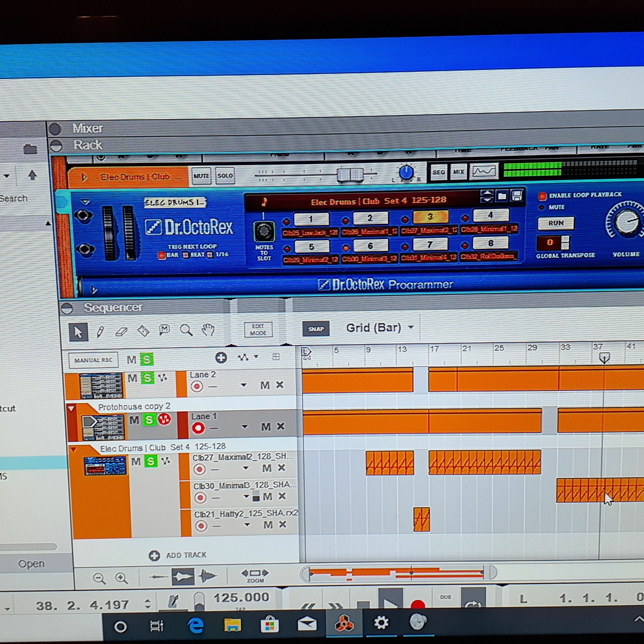Viewport: 644px width, 644px height.
Task: Toggle Mute on Protohouse copy 2 track
Action: (x=134, y=420)
